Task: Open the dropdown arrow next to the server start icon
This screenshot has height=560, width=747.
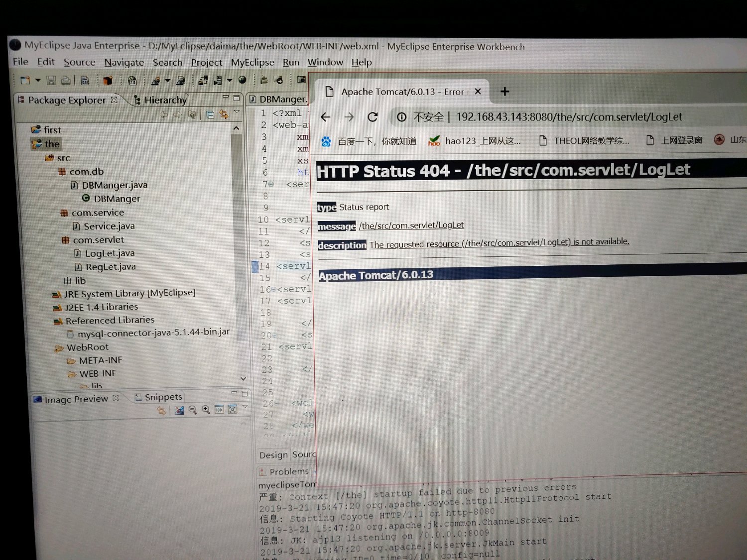Action: coord(230,80)
